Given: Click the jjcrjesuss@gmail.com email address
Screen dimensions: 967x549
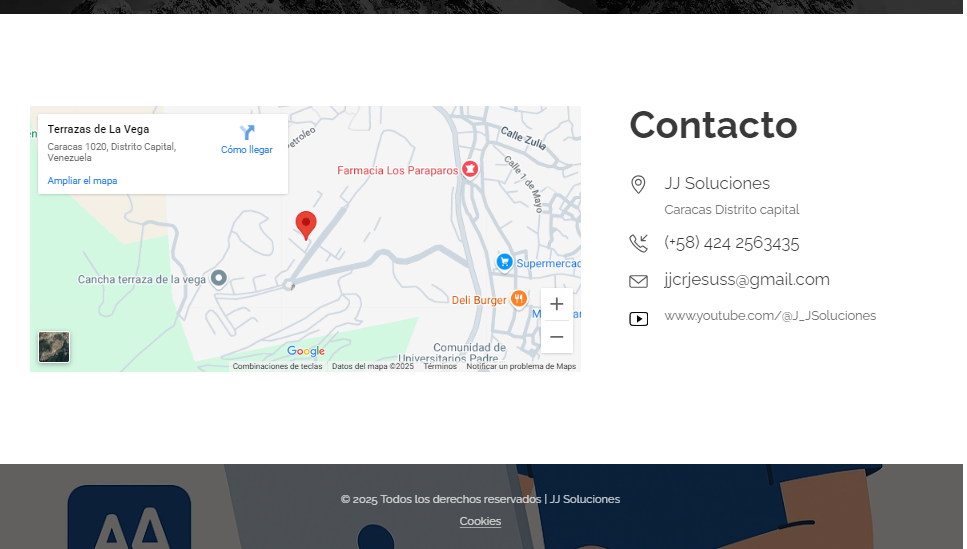Looking at the screenshot, I should click(x=747, y=280).
